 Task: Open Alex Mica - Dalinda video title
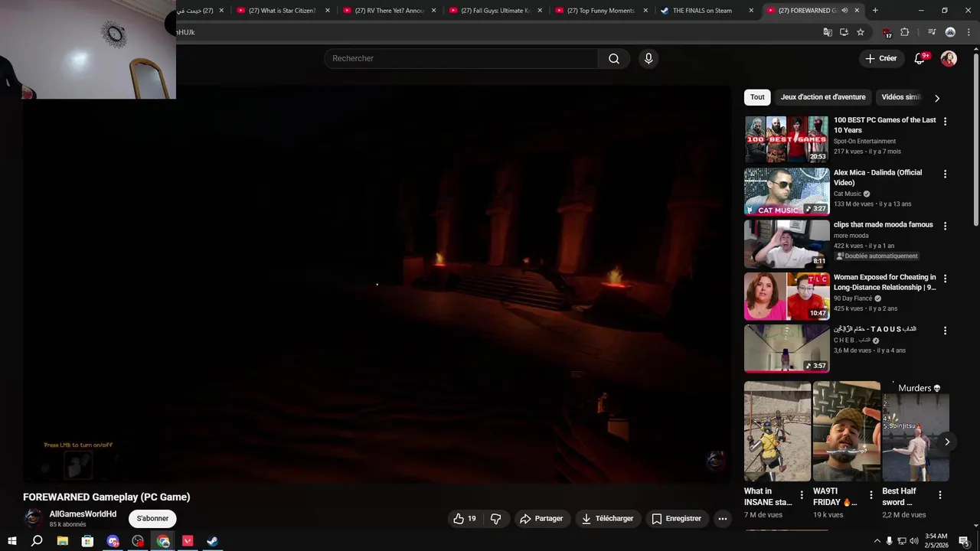coord(877,178)
